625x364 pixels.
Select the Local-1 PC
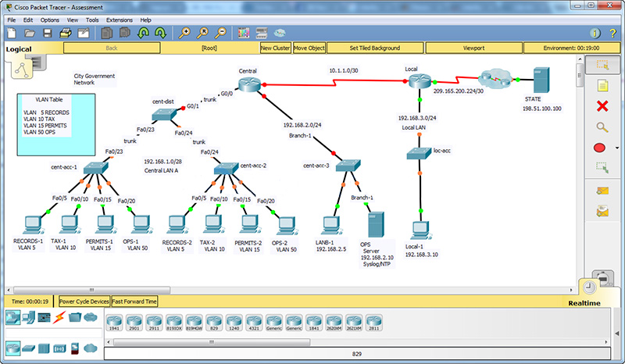click(x=421, y=230)
